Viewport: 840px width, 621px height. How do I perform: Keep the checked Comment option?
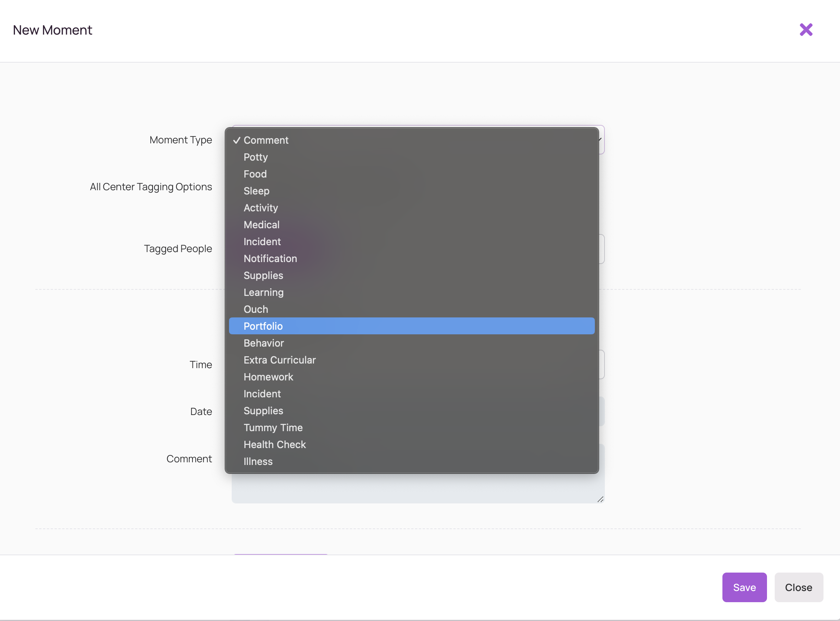point(266,140)
